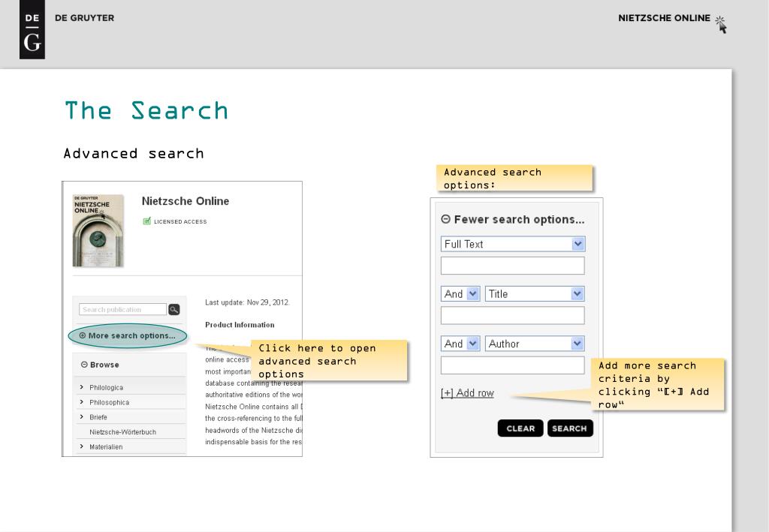This screenshot has height=532, width=769.
Task: Expand the Materialien tree item
Action: [x=81, y=446]
